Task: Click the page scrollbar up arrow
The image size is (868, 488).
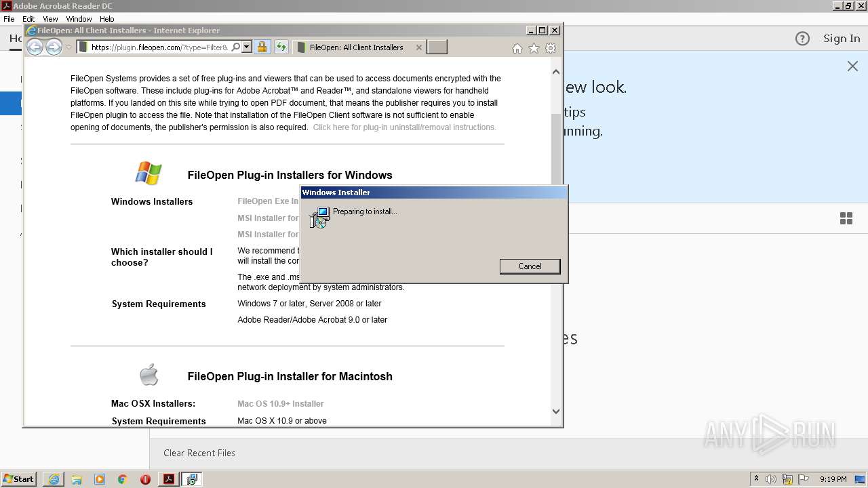Action: click(556, 72)
